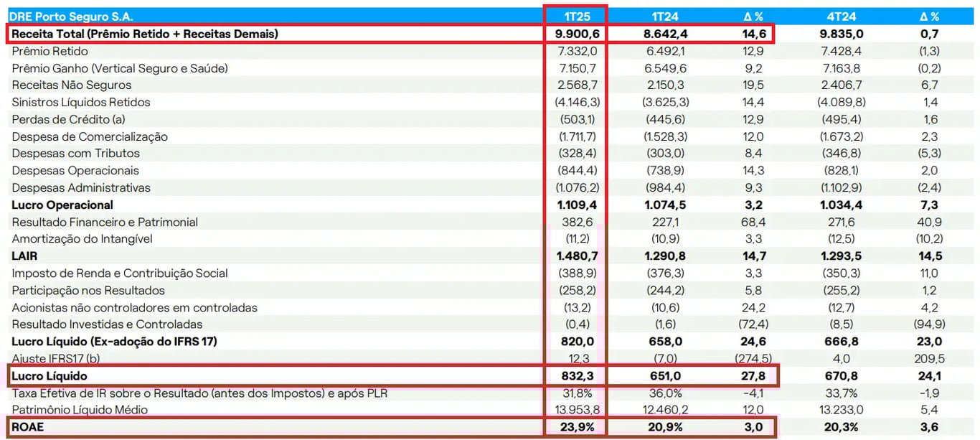Screen dimensions: 980x440
Task: Click the 4T24 Receita Total value 9.835,0
Action: (842, 33)
